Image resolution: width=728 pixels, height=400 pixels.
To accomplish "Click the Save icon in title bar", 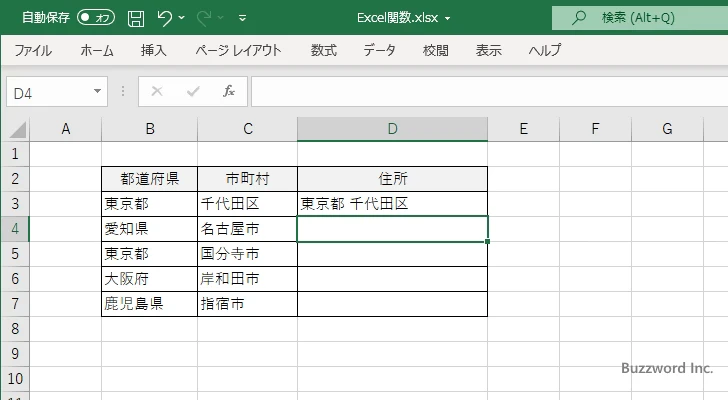I will [136, 18].
